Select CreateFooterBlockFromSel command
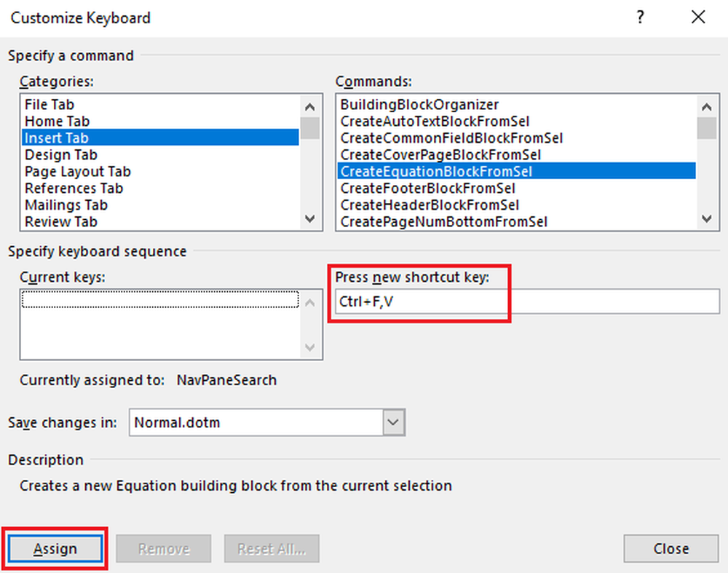 click(430, 189)
